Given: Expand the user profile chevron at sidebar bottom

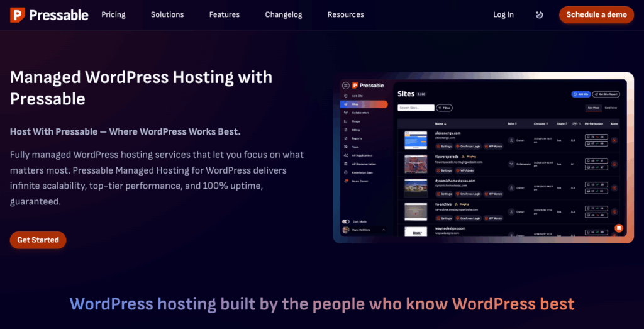Looking at the screenshot, I should (383, 230).
